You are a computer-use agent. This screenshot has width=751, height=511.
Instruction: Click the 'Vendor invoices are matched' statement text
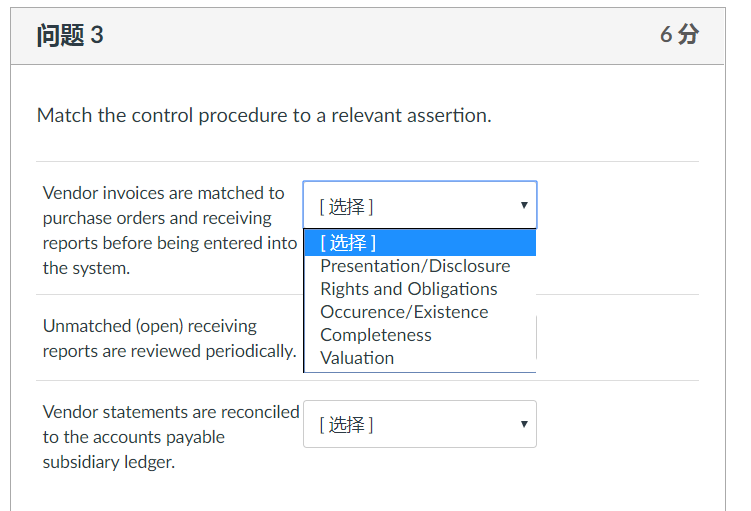pyautogui.click(x=170, y=230)
